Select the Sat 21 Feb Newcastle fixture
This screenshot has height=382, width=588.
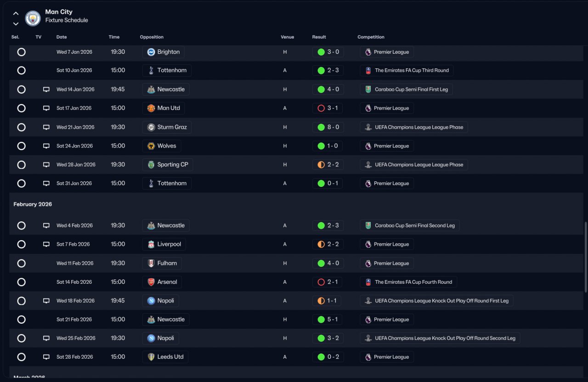[21, 320]
